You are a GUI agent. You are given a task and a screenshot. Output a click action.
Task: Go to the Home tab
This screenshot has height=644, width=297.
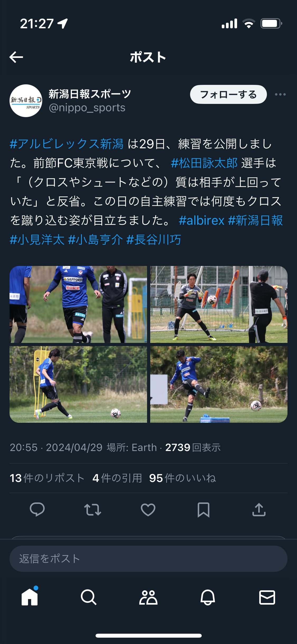pyautogui.click(x=30, y=597)
